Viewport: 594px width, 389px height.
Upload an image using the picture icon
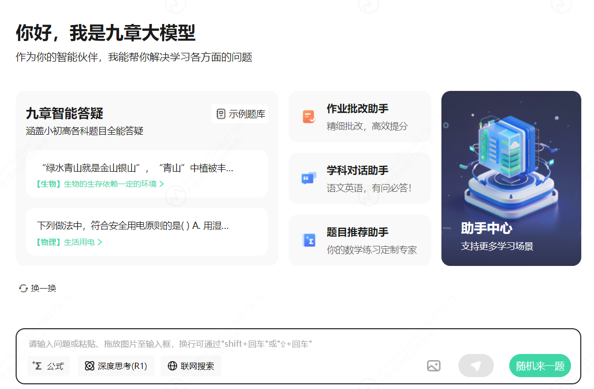pos(433,366)
